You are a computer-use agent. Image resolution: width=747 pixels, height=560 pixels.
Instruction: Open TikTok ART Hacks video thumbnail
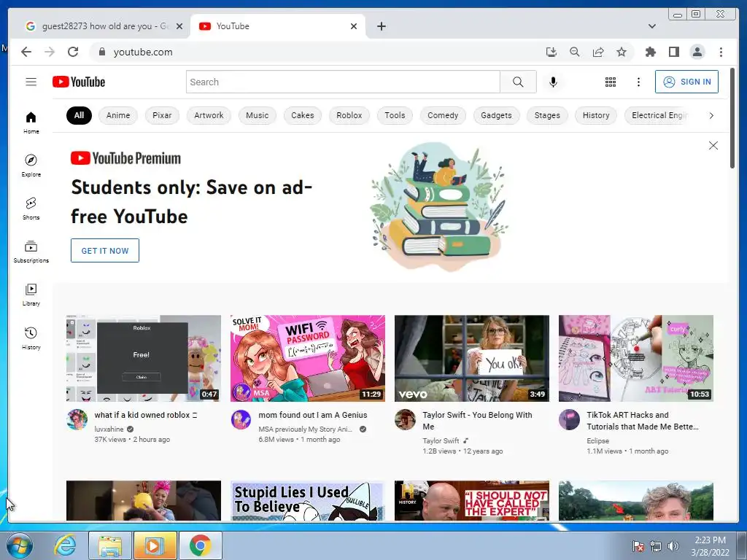(x=636, y=358)
